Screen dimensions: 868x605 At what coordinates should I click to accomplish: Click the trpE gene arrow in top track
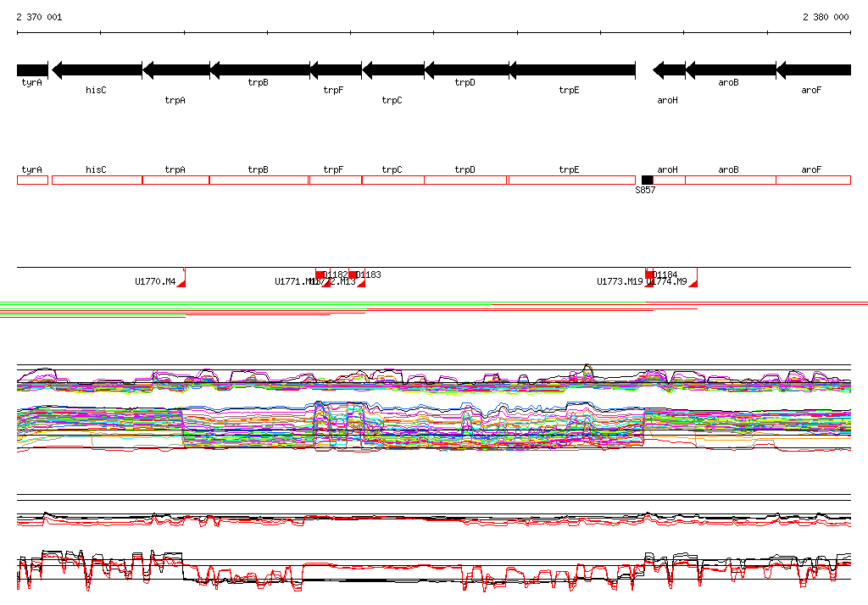click(572, 70)
